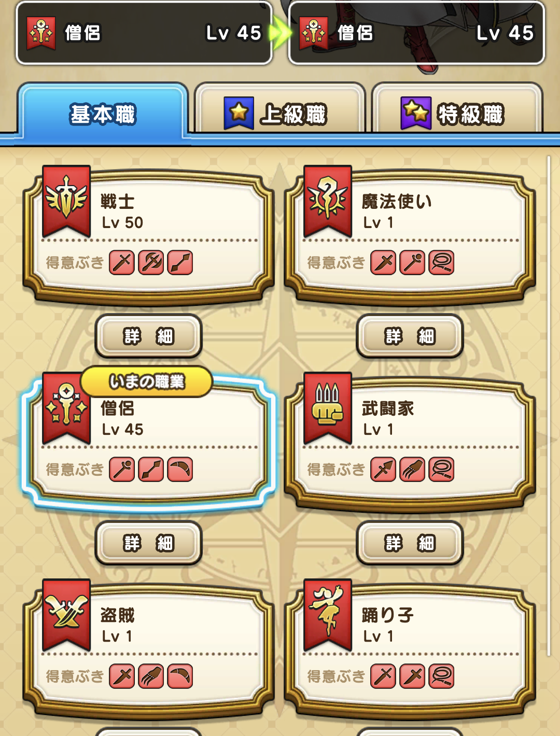Switch to the 上級職 tab
Image resolution: width=560 pixels, height=736 pixels.
pyautogui.click(x=280, y=112)
